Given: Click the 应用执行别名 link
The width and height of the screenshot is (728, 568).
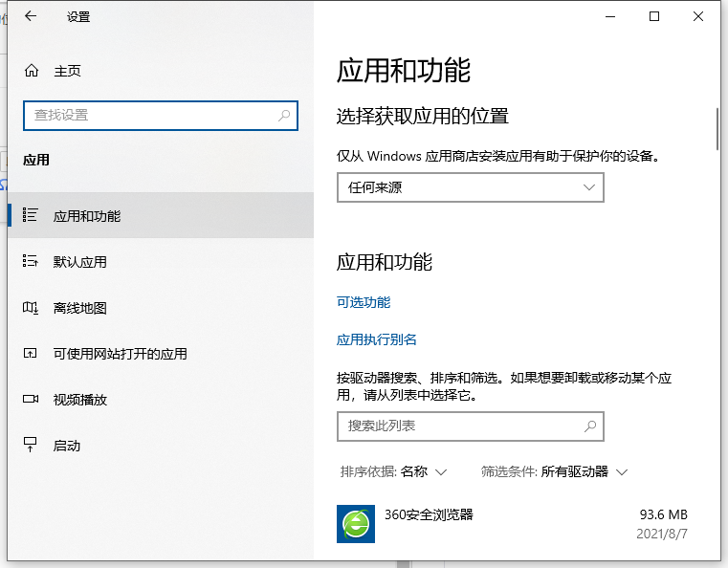Looking at the screenshot, I should (377, 339).
